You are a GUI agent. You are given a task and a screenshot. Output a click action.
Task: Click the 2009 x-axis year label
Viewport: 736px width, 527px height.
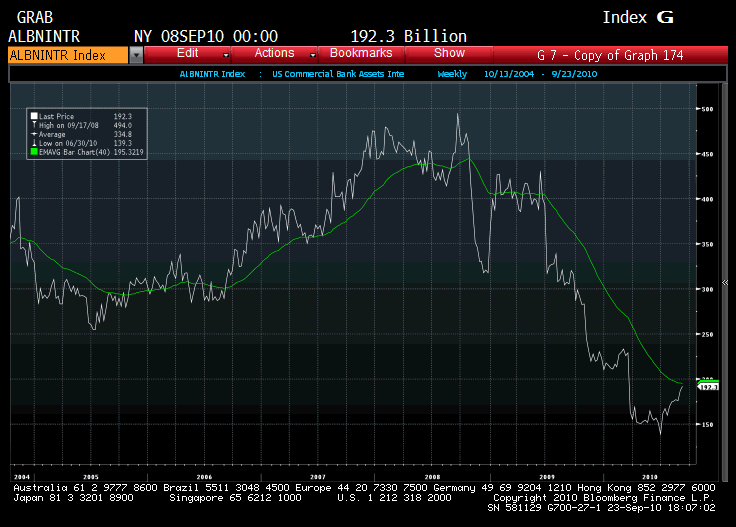[x=547, y=477]
